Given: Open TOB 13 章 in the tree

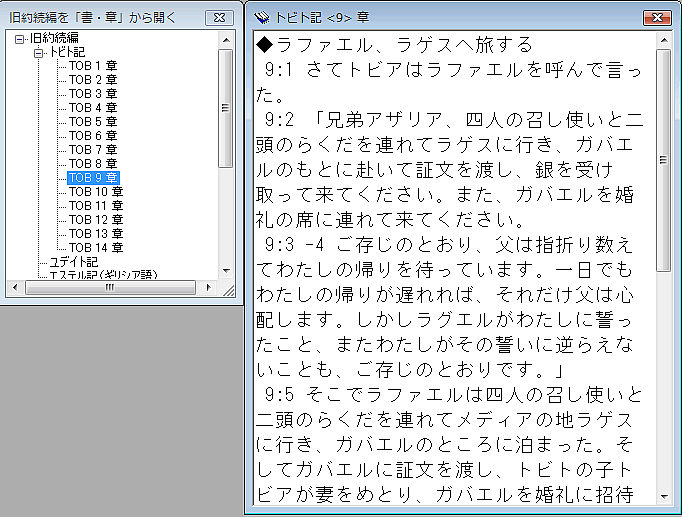Looking at the screenshot, I should click(x=96, y=233).
